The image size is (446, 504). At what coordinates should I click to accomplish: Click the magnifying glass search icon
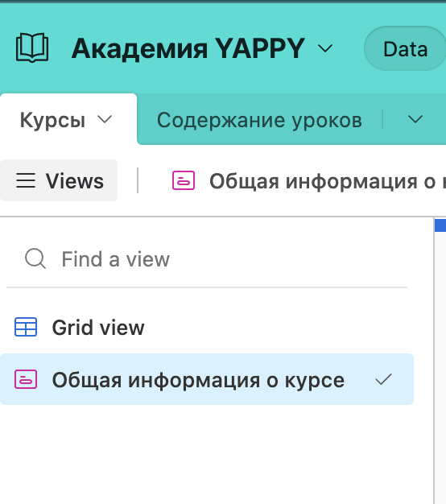35,258
